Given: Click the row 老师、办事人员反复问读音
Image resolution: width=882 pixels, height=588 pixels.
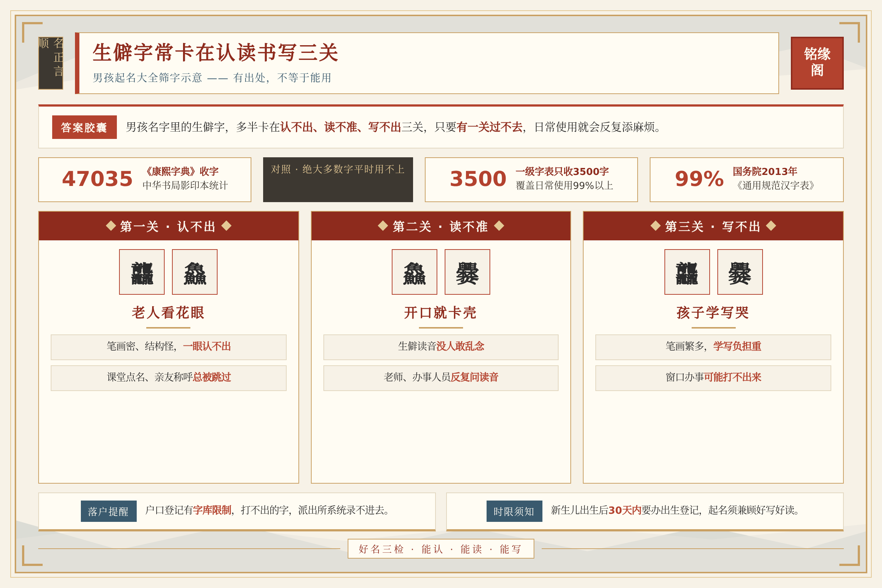Looking at the screenshot, I should point(441,378).
